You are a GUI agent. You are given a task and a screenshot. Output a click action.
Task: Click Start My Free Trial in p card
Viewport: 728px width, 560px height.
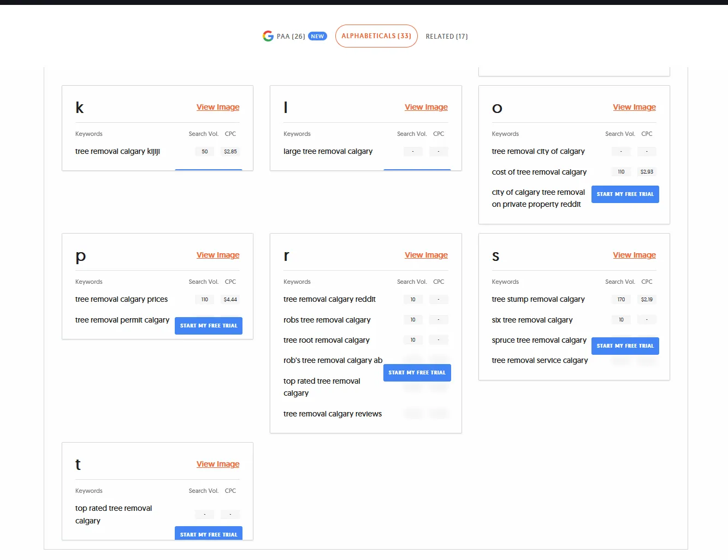(209, 326)
